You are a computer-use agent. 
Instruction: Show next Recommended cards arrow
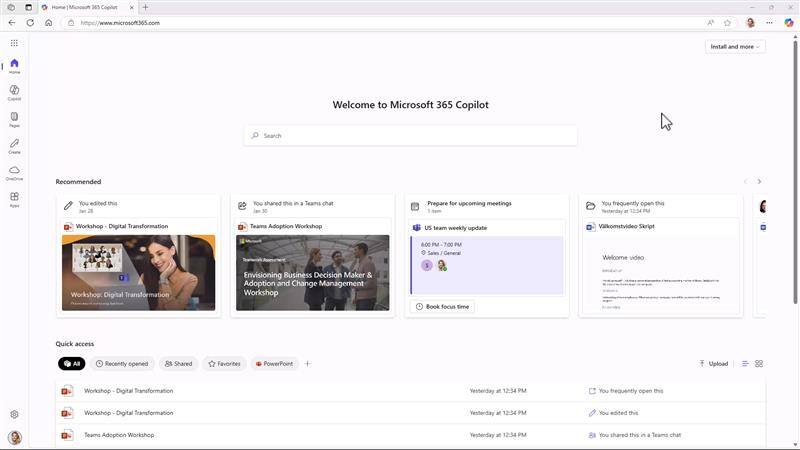tap(759, 181)
